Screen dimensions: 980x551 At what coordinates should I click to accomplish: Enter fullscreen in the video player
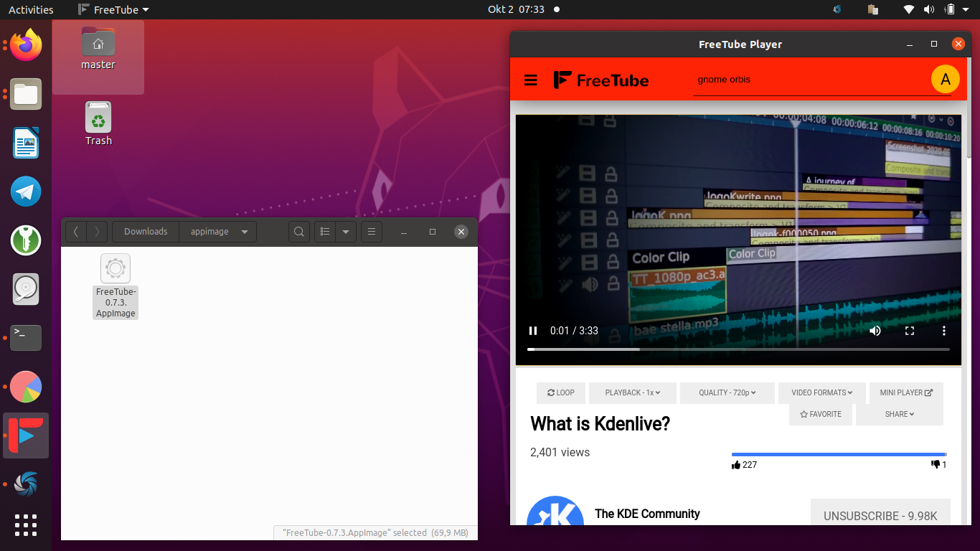tap(910, 331)
